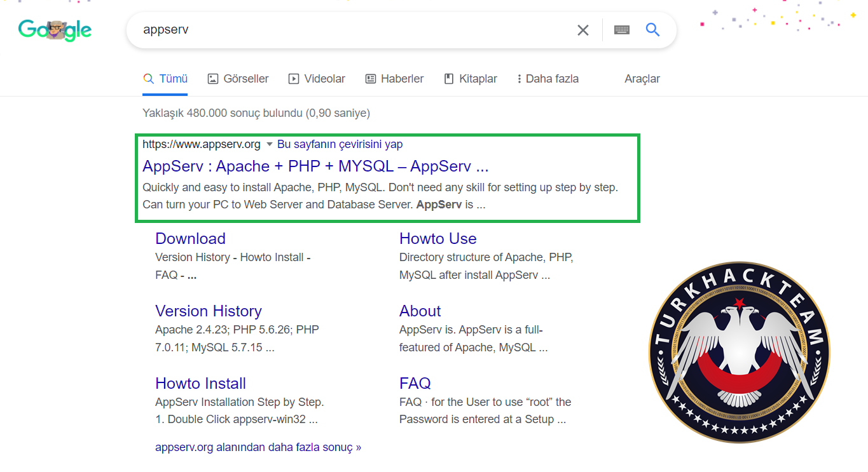Click Bu sayfanın çevirisini yap link
This screenshot has width=868, height=472.
[x=340, y=144]
